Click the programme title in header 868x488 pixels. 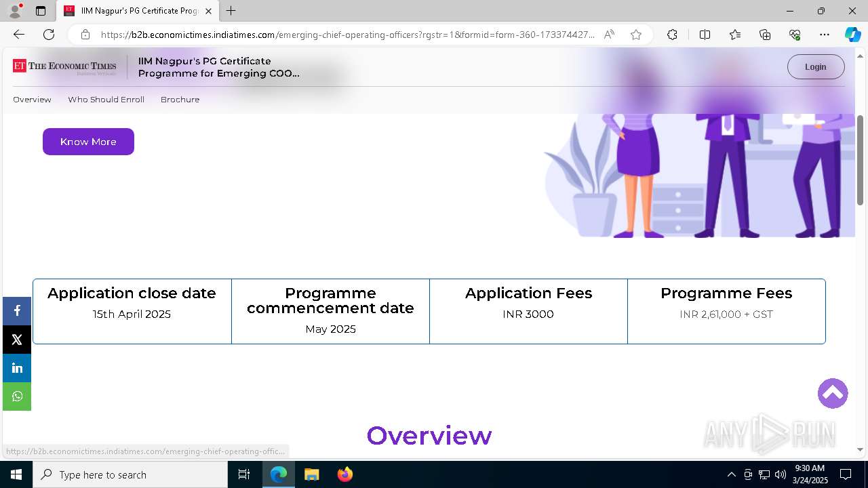pos(218,67)
